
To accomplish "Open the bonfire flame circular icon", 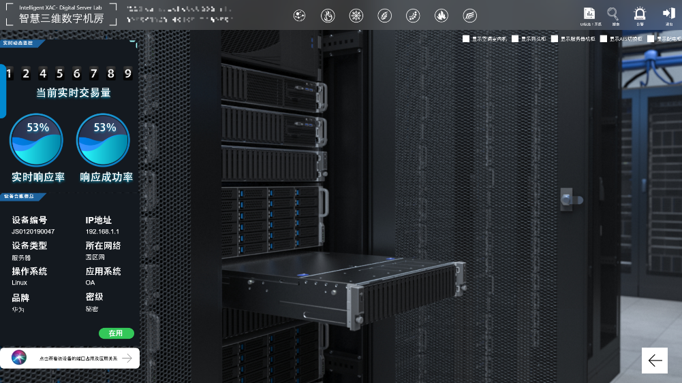I will pos(441,16).
